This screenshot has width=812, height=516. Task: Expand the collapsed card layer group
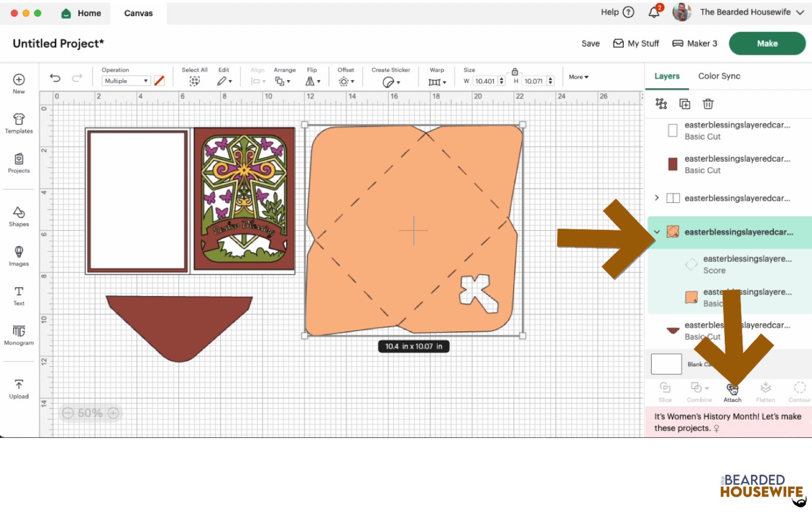(657, 198)
